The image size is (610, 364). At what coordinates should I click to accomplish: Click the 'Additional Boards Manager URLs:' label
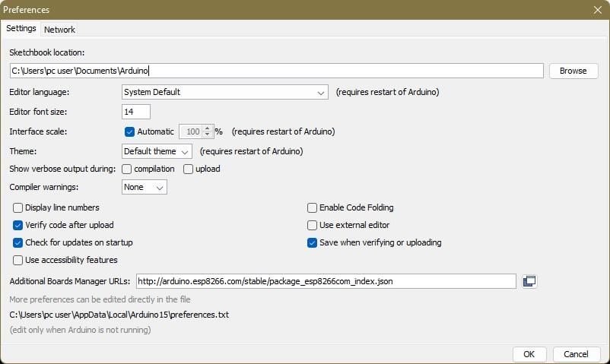pos(70,281)
